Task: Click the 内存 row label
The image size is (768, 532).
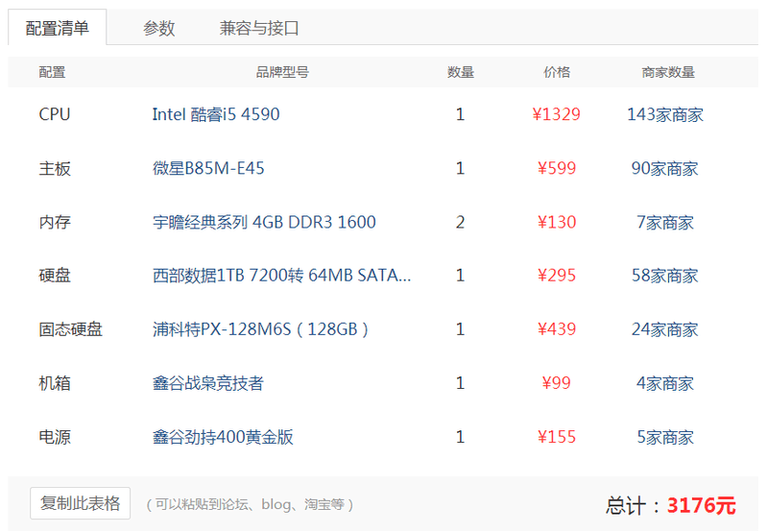Action: point(55,223)
